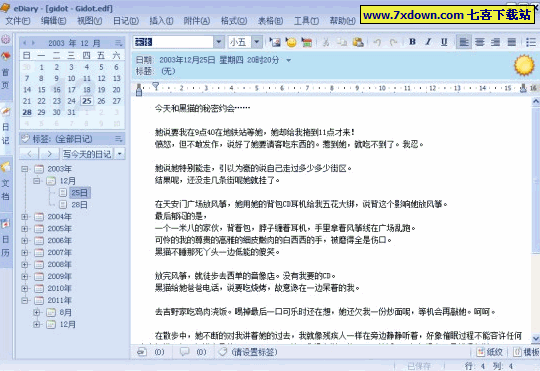
Task: Click the paste icon in the toolbar
Action: pyautogui.click(x=358, y=42)
